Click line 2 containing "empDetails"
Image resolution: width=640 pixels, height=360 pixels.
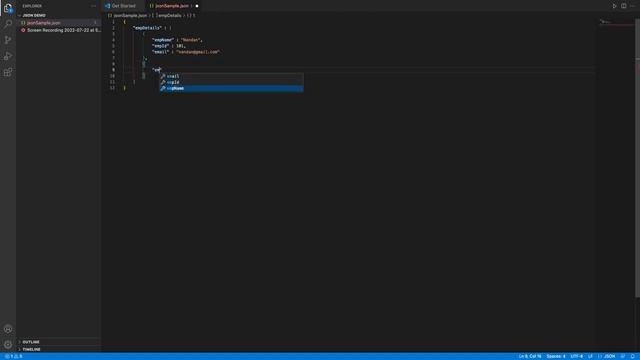point(152,28)
